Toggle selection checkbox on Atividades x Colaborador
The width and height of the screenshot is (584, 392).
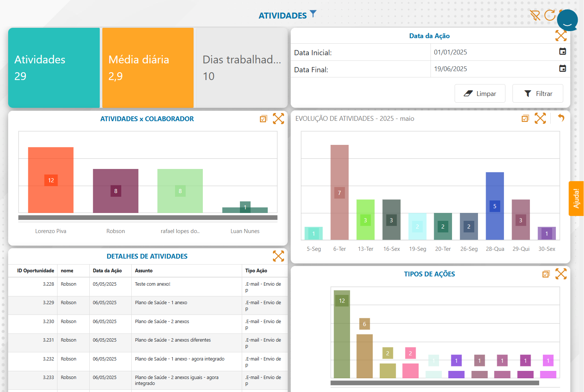click(263, 119)
